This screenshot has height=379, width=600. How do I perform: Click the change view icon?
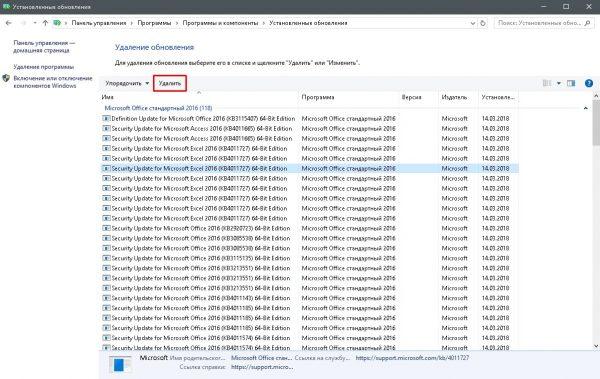coord(547,83)
